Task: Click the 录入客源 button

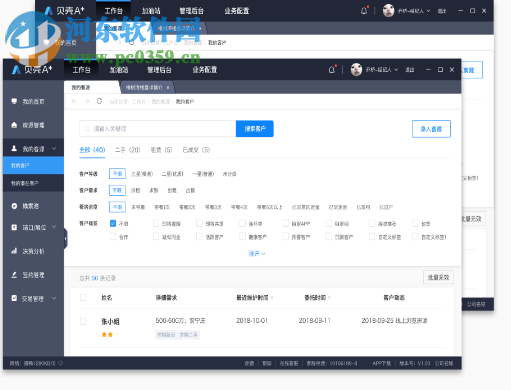Action: point(431,129)
